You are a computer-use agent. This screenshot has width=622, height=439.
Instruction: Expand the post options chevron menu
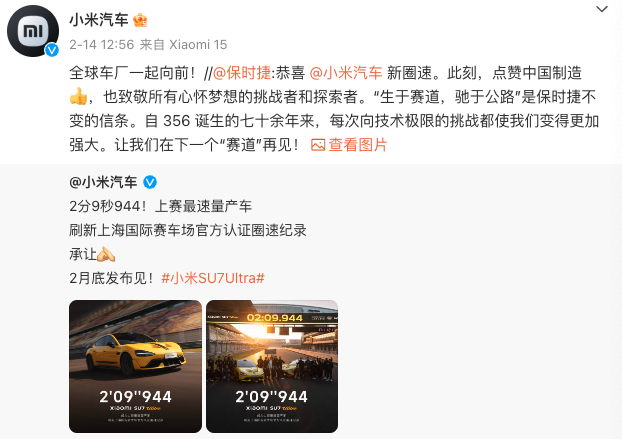point(602,9)
